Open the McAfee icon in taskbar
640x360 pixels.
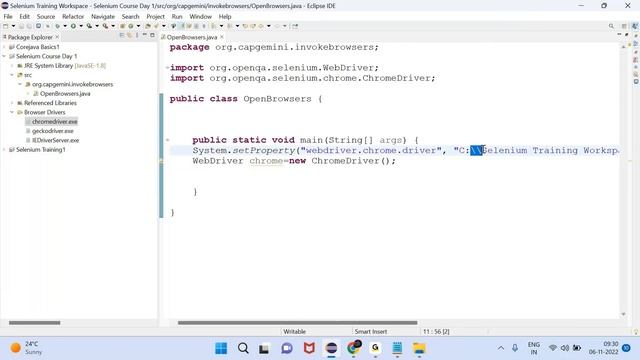(309, 349)
